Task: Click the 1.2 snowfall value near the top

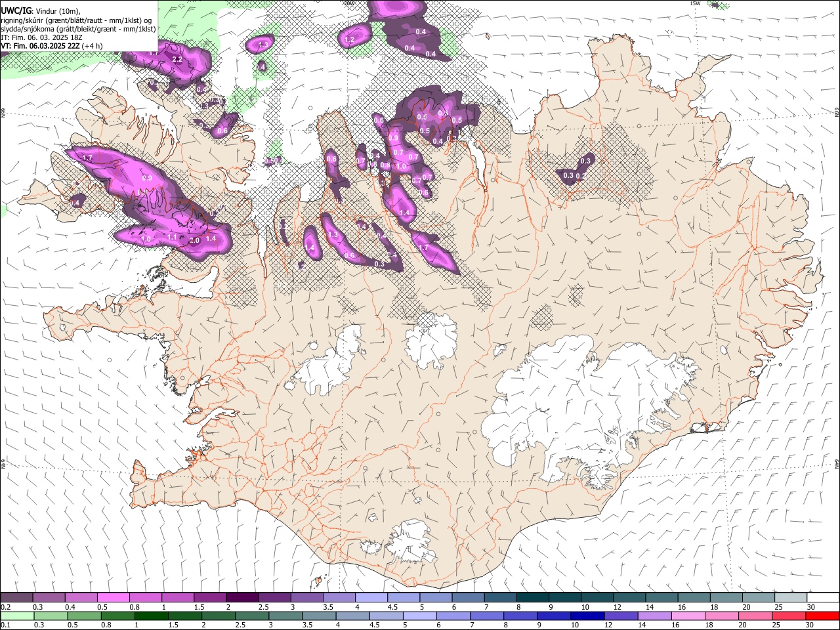Action: (x=350, y=40)
